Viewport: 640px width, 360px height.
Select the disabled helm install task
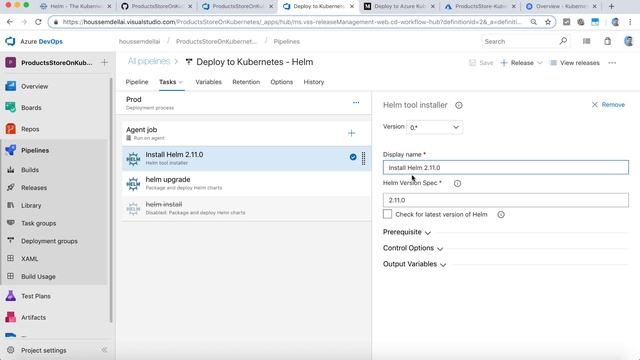pyautogui.click(x=247, y=208)
